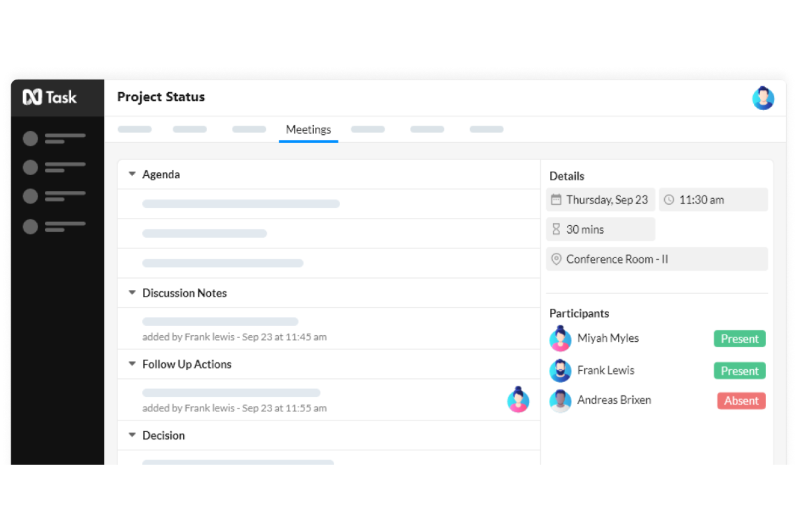Select the first sidebar list item
798x532 pixels.
[54, 138]
